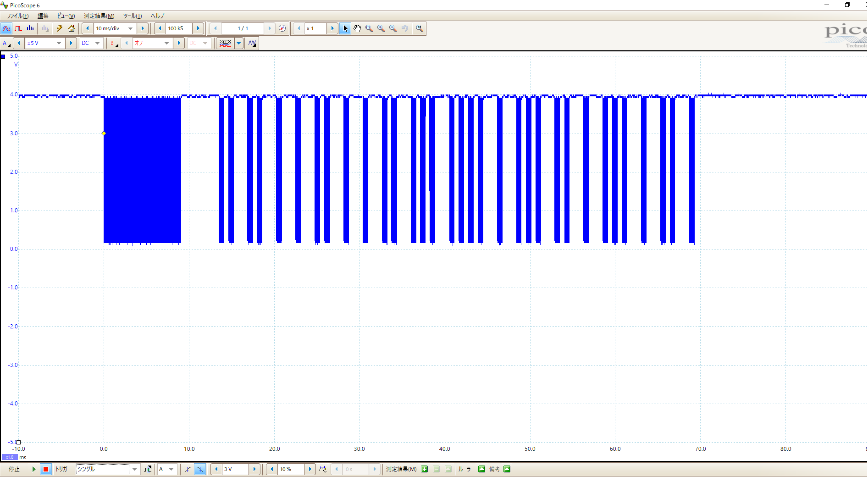This screenshot has height=477, width=868.
Task: Click the green play start button
Action: (33, 469)
